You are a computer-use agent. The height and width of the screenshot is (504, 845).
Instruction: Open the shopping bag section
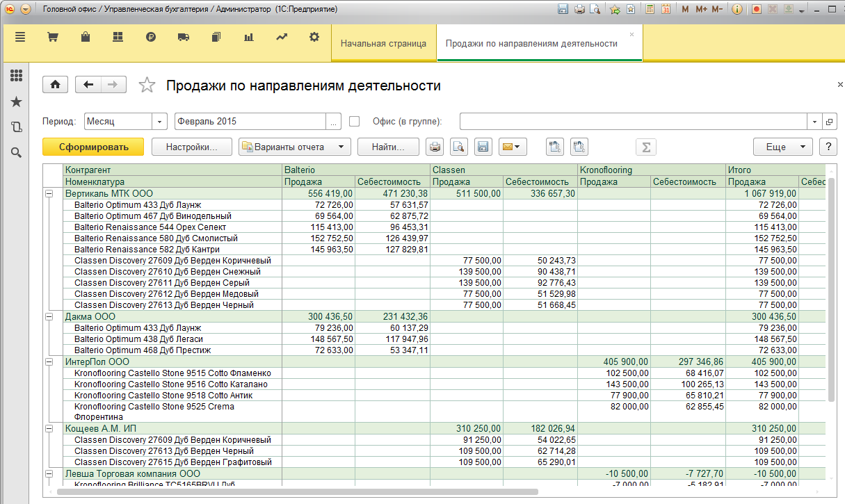click(x=86, y=38)
